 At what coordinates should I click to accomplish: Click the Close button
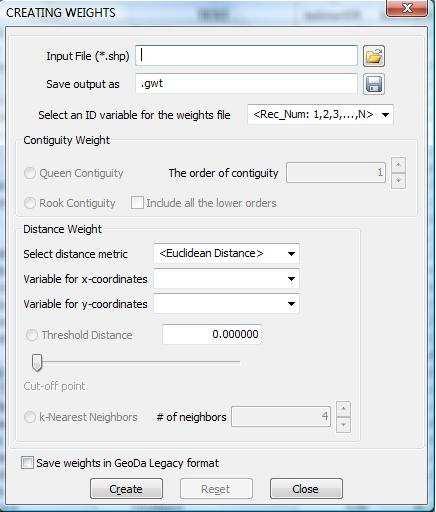click(306, 489)
